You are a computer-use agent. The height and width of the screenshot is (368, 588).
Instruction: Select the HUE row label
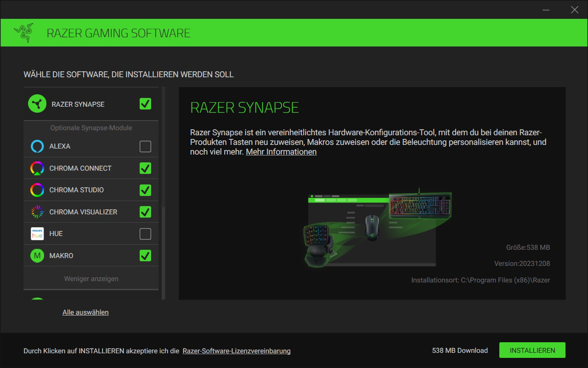(56, 234)
